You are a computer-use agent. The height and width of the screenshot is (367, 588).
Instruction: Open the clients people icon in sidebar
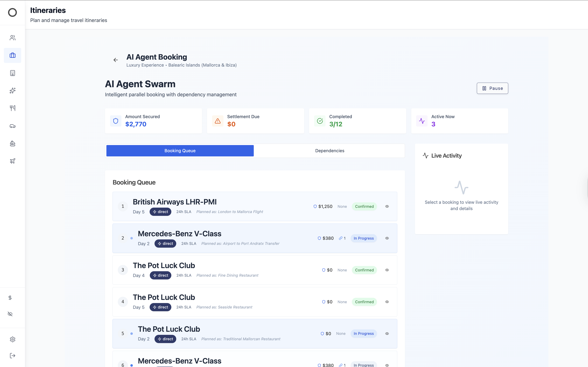pyautogui.click(x=12, y=38)
